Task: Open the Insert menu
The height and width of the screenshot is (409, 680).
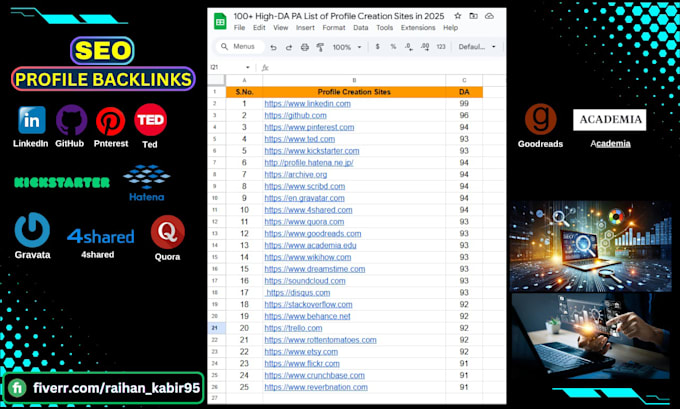Action: click(x=305, y=28)
